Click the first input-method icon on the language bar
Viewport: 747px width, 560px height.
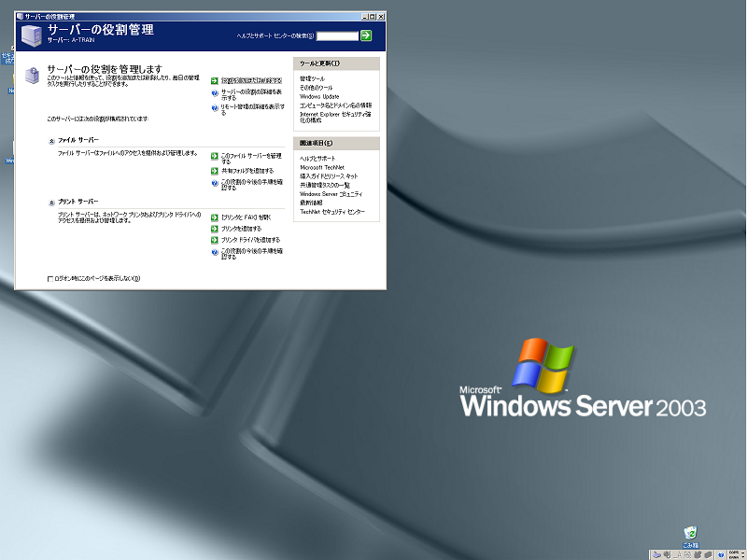pyautogui.click(x=656, y=554)
